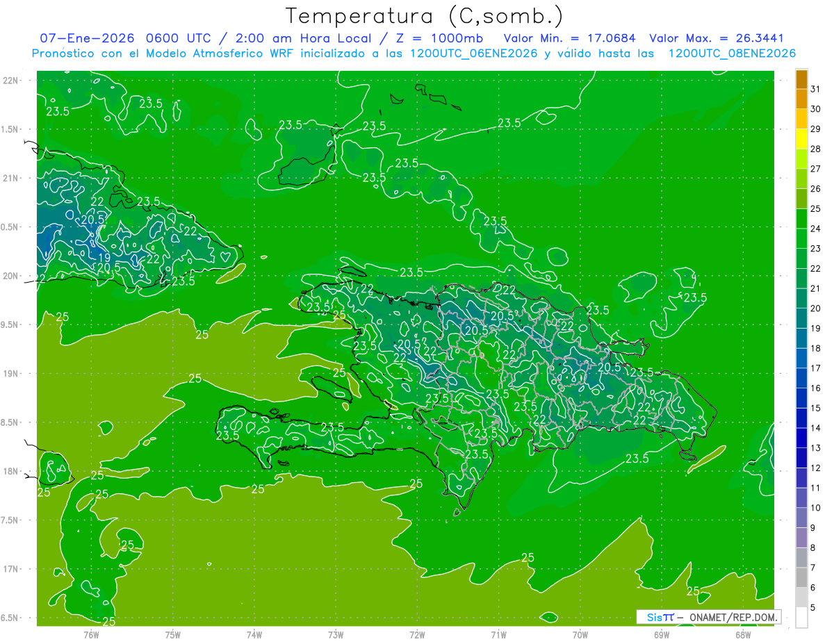Click the '69W' longitude axis label
834x644 pixels.
pos(662,634)
